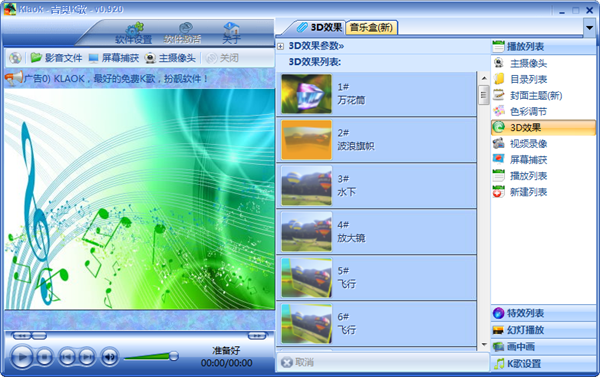Click the 关闭 toolbar button
600x377 pixels.
(x=222, y=58)
